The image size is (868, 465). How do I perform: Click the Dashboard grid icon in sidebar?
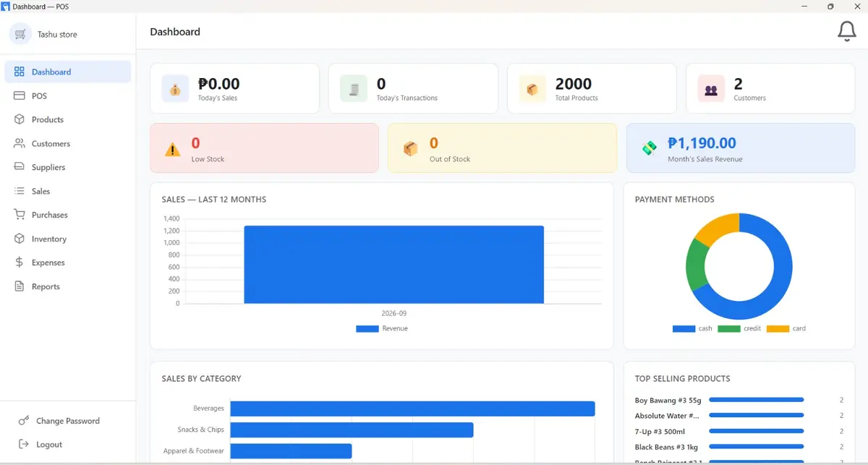pyautogui.click(x=20, y=72)
